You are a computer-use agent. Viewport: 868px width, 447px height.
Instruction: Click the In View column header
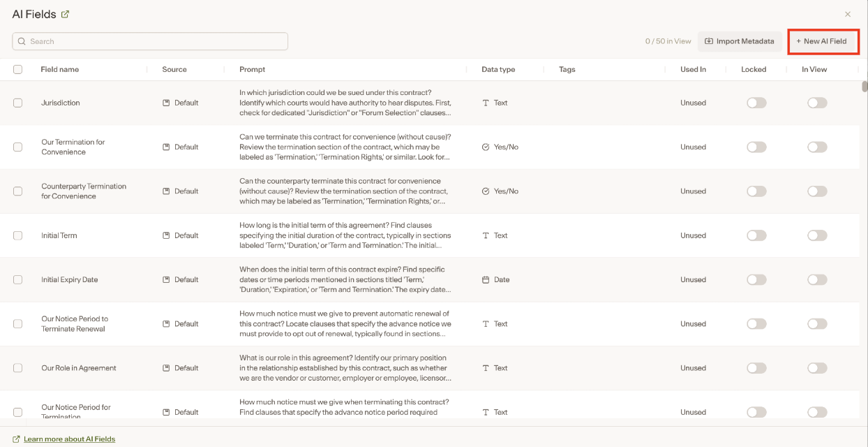(814, 69)
